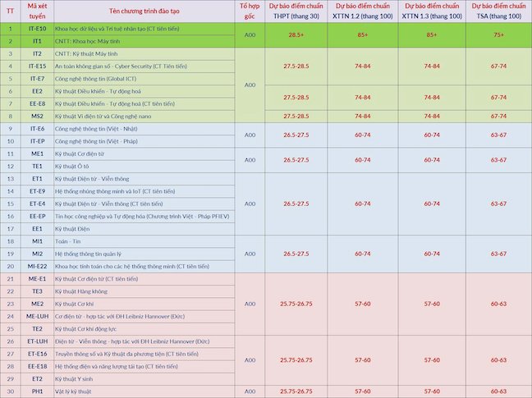Click the 'Kỹ thuật Vi điện tử' MS2 row
The width and height of the screenshot is (532, 398).
[266, 117]
